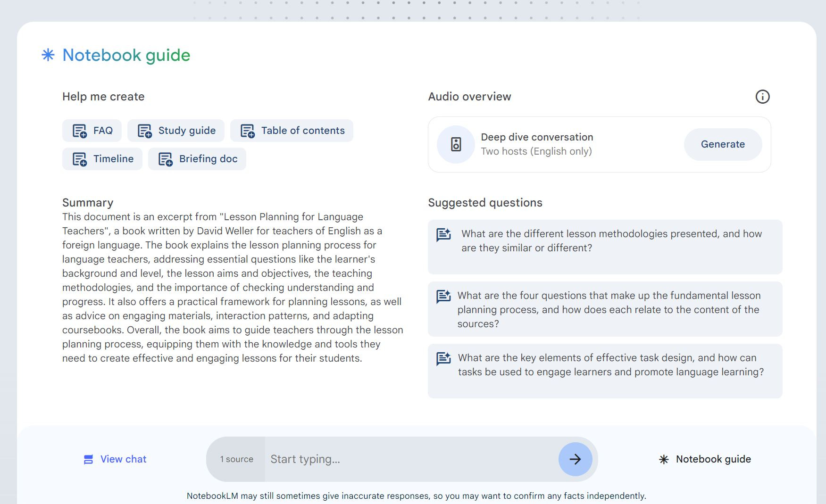
Task: Click the Table of contents icon
Action: (x=247, y=131)
